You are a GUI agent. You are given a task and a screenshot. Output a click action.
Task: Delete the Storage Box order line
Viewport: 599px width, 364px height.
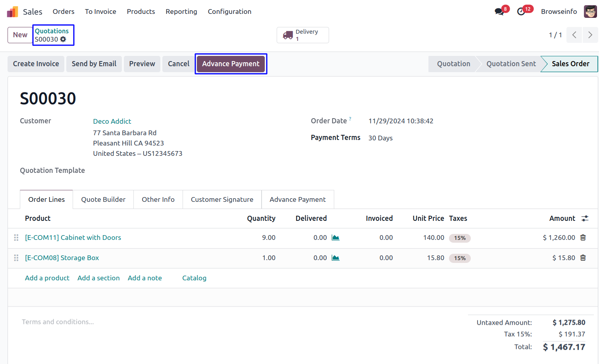[583, 258]
